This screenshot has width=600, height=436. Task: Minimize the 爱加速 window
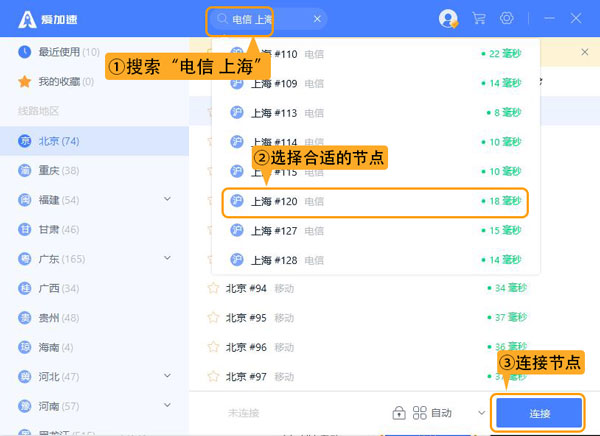pyautogui.click(x=549, y=18)
